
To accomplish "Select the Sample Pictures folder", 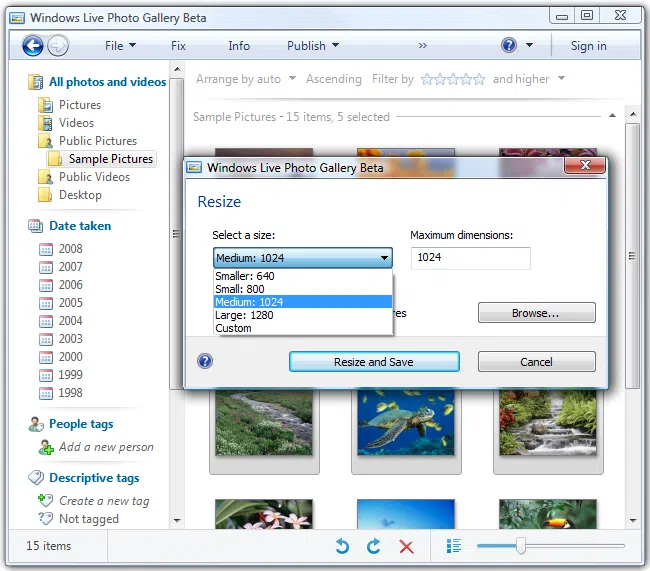I will click(x=110, y=159).
